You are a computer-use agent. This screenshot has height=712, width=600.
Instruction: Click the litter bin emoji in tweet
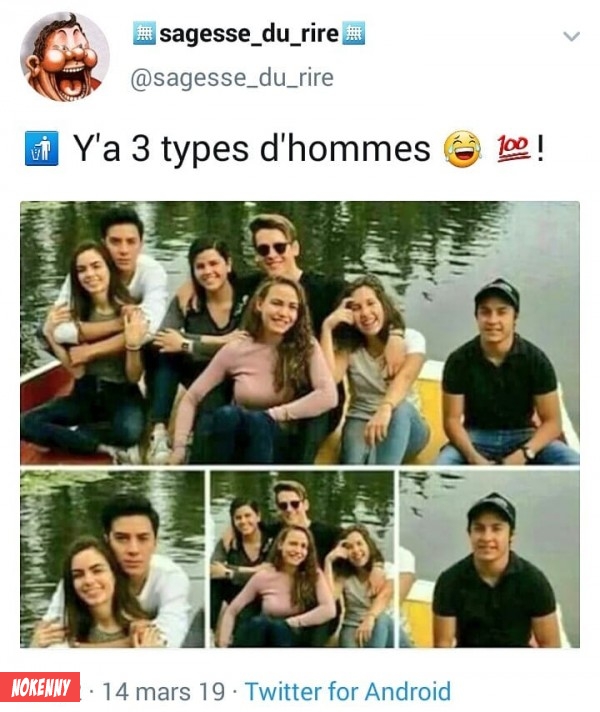(41, 148)
